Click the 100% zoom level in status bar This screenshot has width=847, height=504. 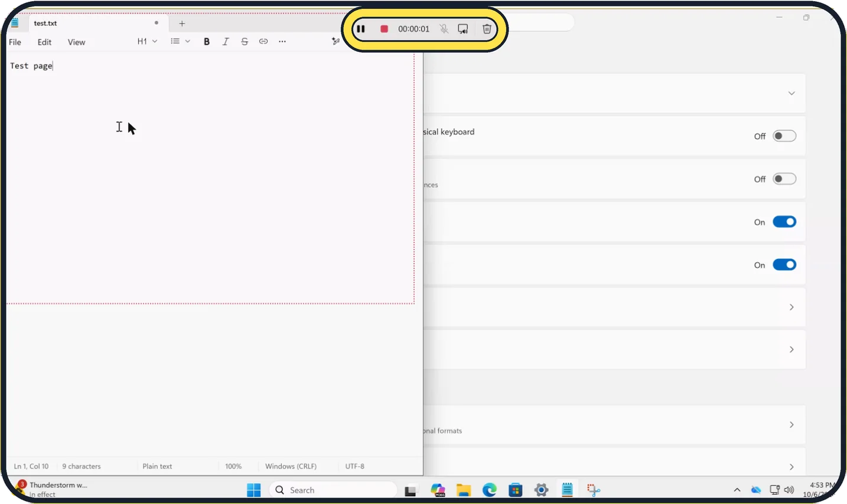coord(233,466)
